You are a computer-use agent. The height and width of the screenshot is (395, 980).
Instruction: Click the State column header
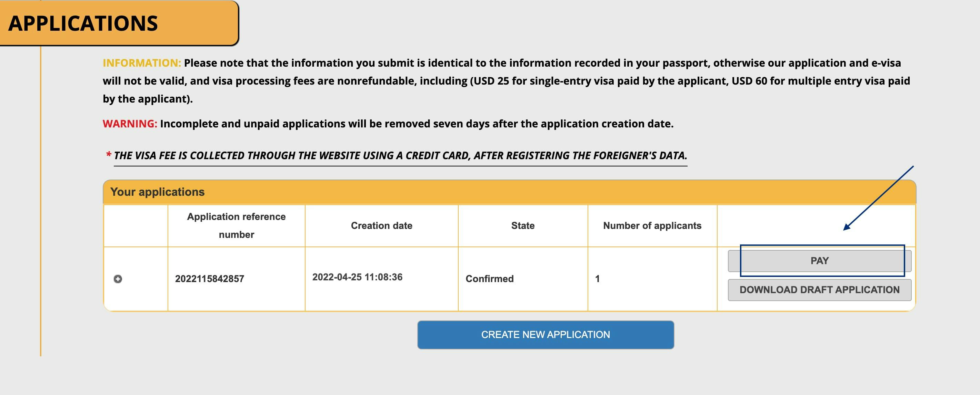coord(523,225)
